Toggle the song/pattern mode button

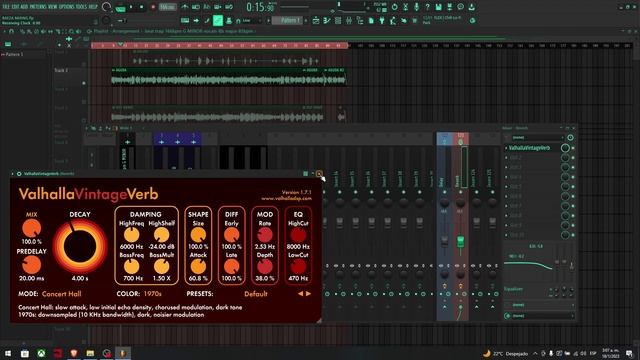120,8
